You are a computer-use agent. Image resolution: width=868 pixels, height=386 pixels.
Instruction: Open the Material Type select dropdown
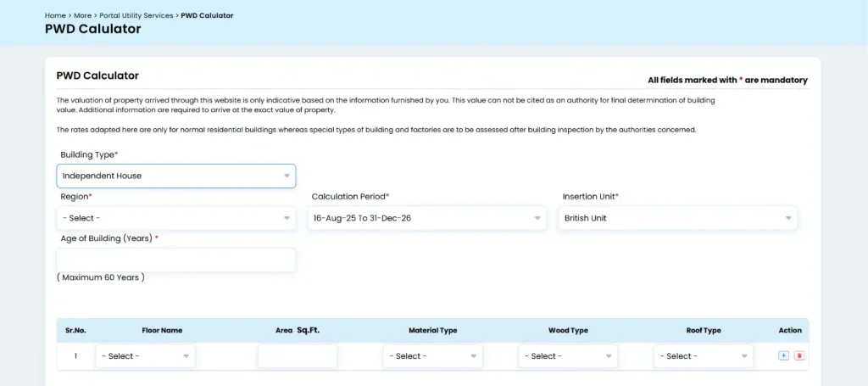[x=433, y=356]
